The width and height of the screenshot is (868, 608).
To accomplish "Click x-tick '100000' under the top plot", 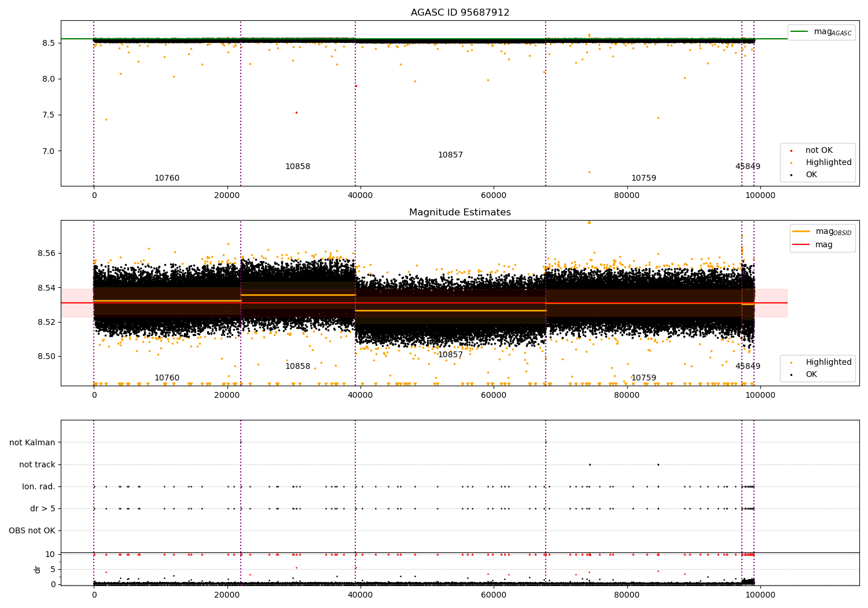I will [x=760, y=196].
